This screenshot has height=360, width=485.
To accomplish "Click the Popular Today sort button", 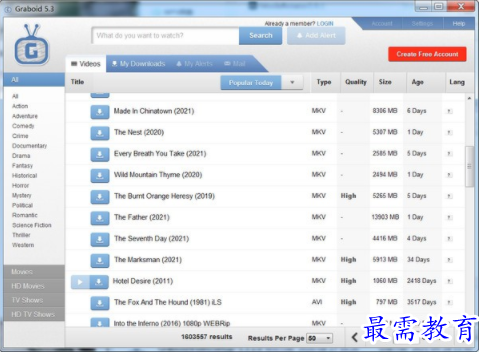I will [x=251, y=82].
